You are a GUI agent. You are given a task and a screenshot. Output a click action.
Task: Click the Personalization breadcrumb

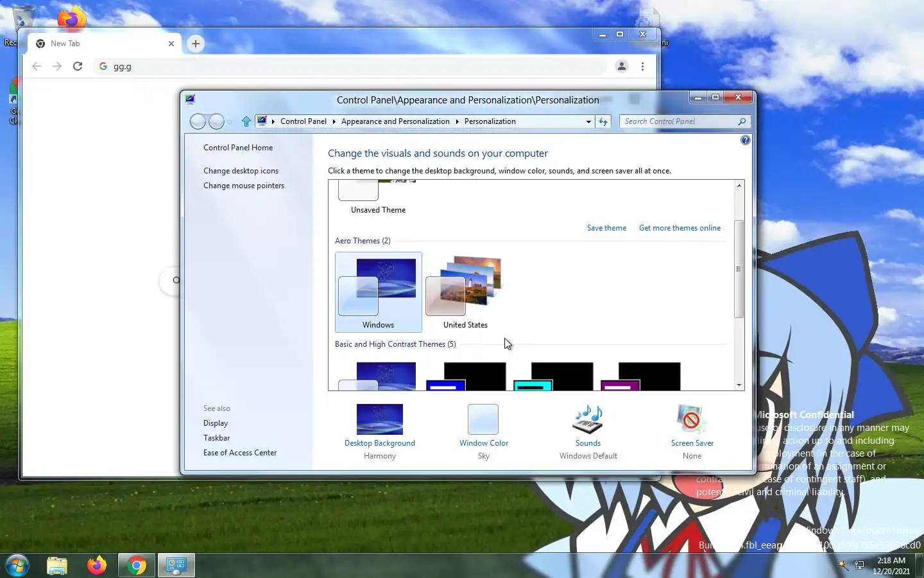pos(490,121)
